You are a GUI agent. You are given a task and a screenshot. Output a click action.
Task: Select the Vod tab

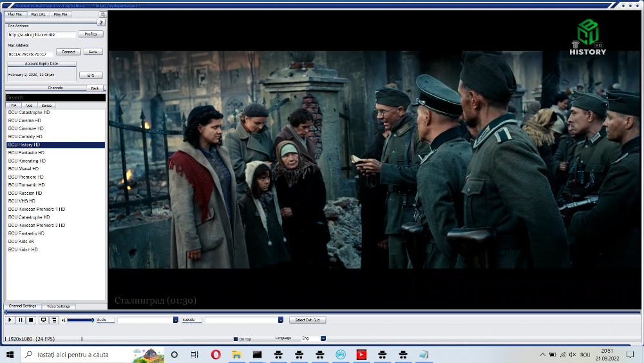tap(29, 105)
